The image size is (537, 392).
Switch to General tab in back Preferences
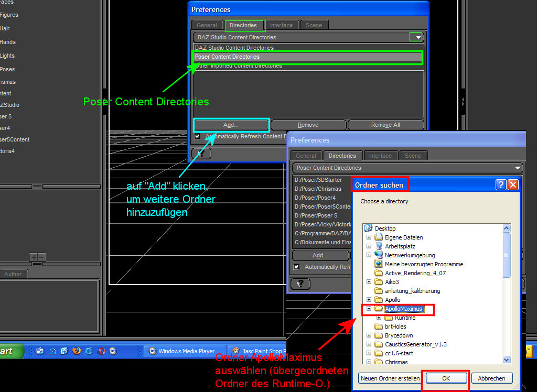coord(207,25)
